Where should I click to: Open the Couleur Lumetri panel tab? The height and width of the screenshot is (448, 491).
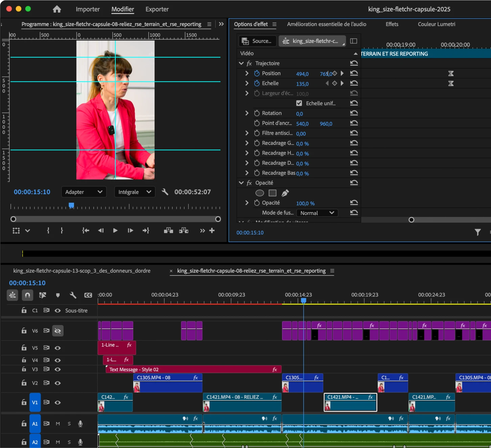(x=436, y=24)
